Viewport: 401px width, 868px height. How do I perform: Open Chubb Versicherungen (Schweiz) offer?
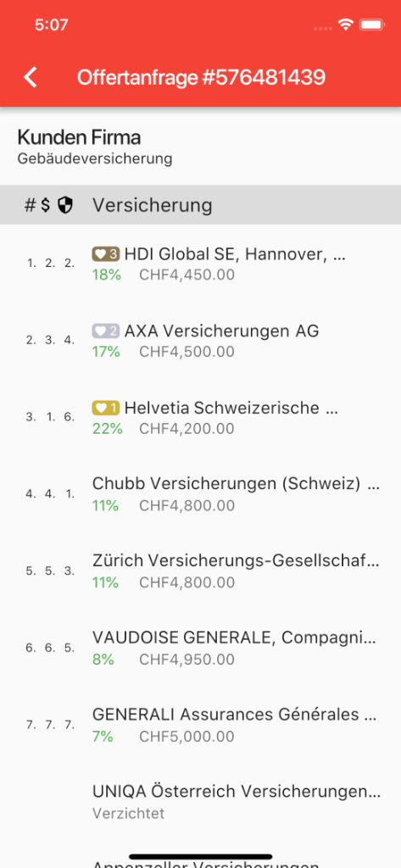pos(200,494)
